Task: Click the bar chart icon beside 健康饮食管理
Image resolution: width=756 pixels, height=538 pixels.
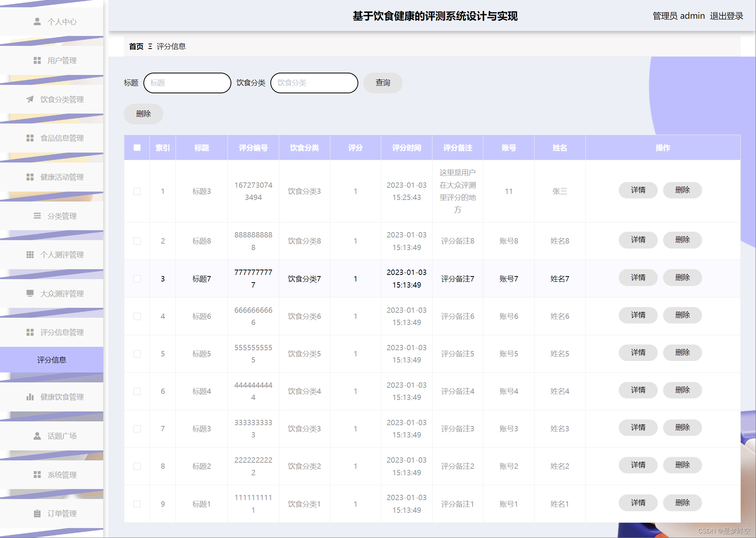Action: point(30,397)
